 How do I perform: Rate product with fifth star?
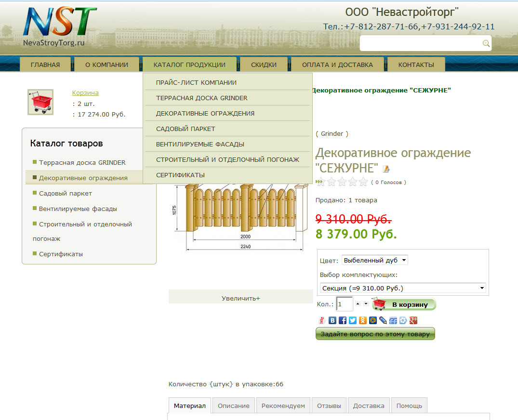[x=363, y=182]
